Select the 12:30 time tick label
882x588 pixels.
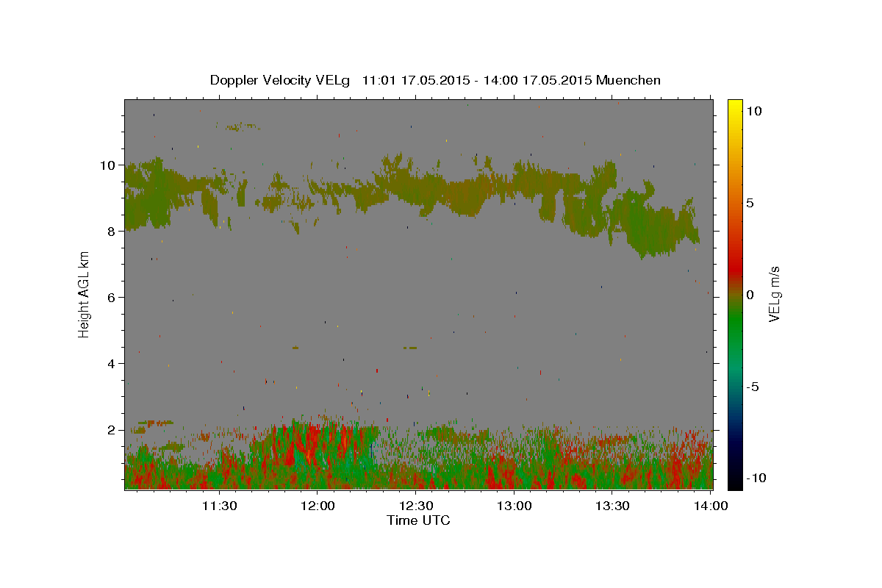(x=416, y=506)
